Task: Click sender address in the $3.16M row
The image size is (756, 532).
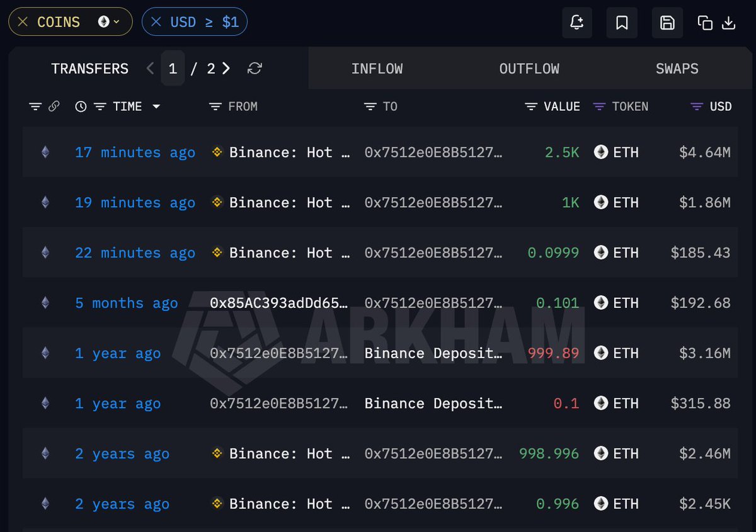Action: point(279,353)
